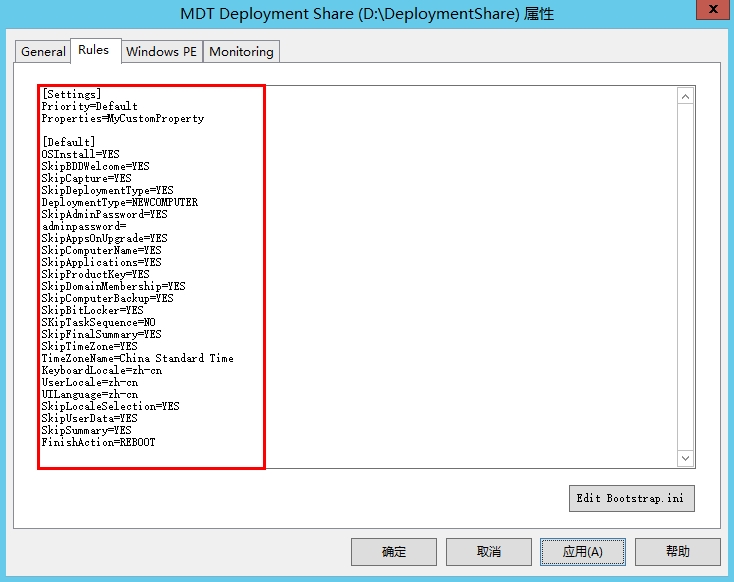Click the SkipAdminPassword=YES line

tap(104, 214)
